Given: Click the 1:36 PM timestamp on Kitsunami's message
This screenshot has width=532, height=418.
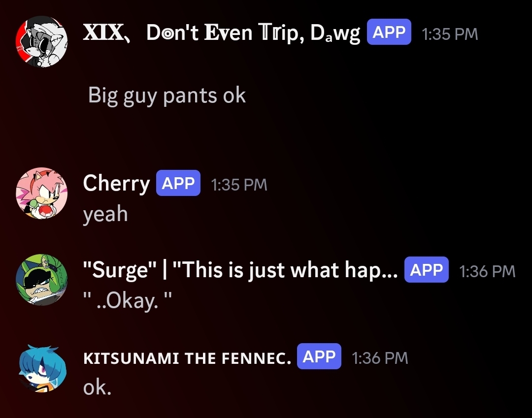Looking at the screenshot, I should (380, 358).
